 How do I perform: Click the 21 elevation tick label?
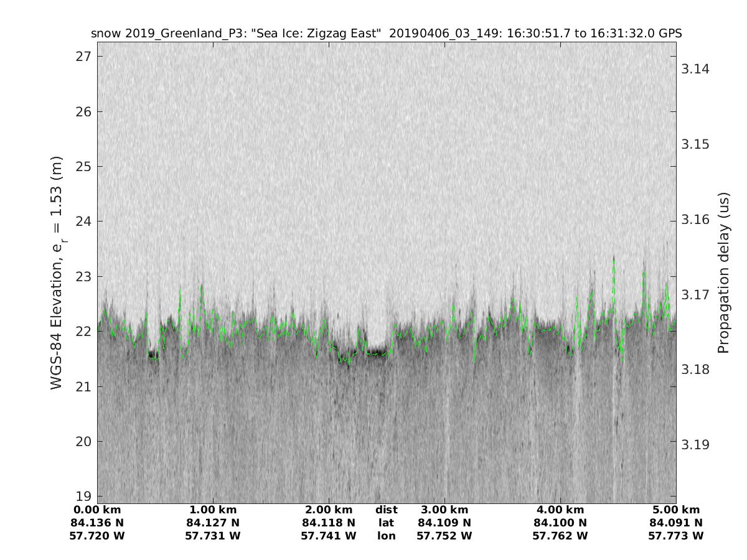(82, 386)
